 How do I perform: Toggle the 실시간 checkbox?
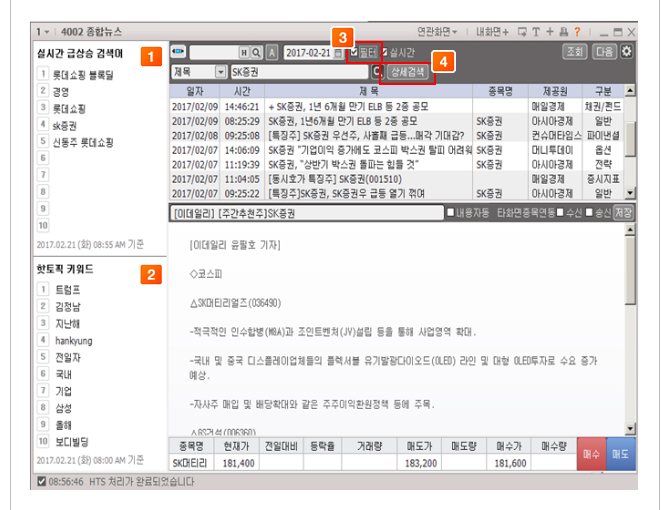[386, 52]
